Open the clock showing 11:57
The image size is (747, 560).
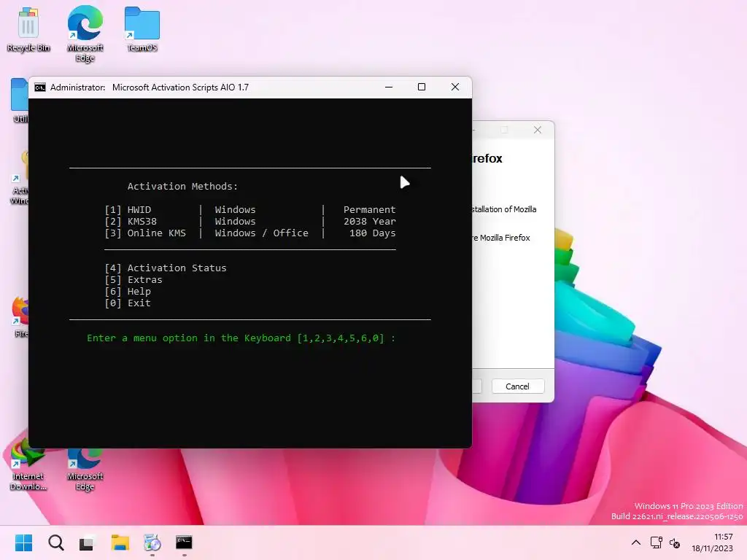(723, 537)
